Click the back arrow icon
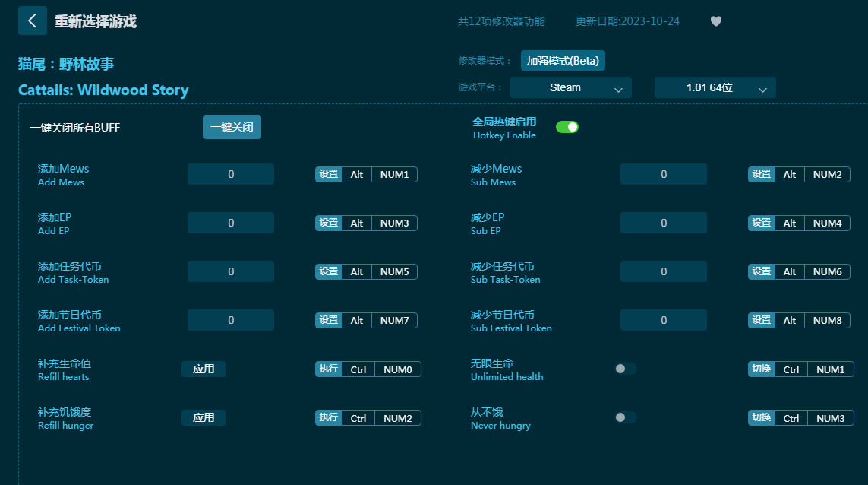This screenshot has width=868, height=485. pyautogui.click(x=33, y=21)
